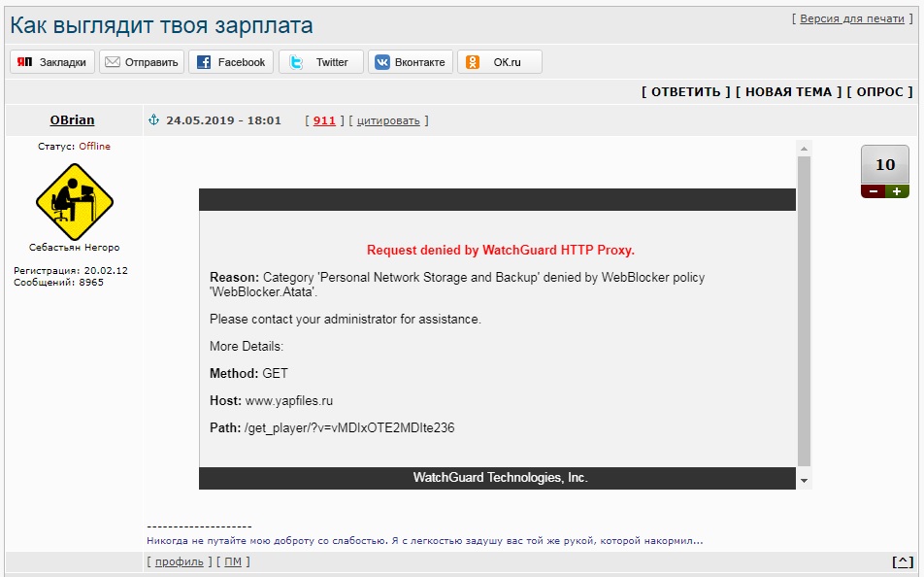The height and width of the screenshot is (577, 924).
Task: Open the OBrian user profile link
Action: pyautogui.click(x=72, y=119)
